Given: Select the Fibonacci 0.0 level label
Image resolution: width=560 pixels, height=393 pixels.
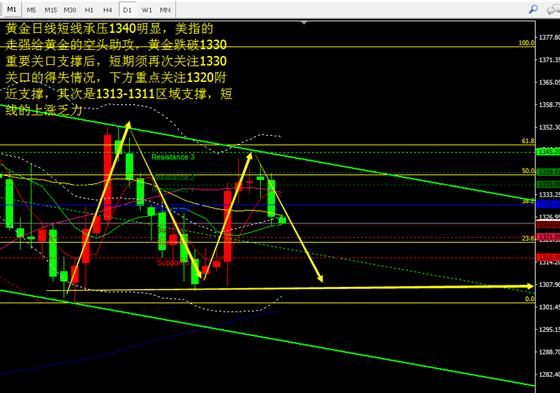Looking at the screenshot, I should pyautogui.click(x=530, y=299).
